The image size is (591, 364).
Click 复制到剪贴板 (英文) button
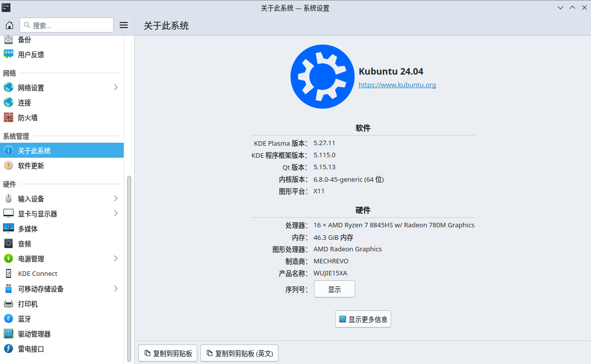point(239,353)
